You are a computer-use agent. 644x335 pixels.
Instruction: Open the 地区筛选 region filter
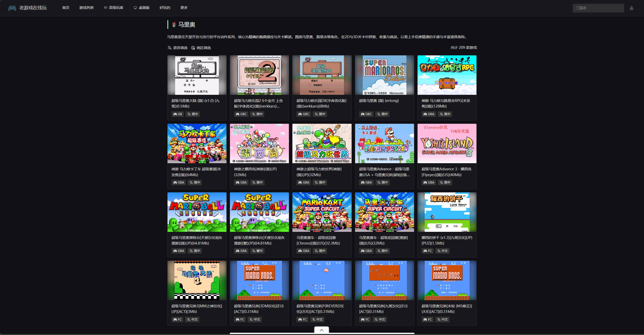pos(203,48)
